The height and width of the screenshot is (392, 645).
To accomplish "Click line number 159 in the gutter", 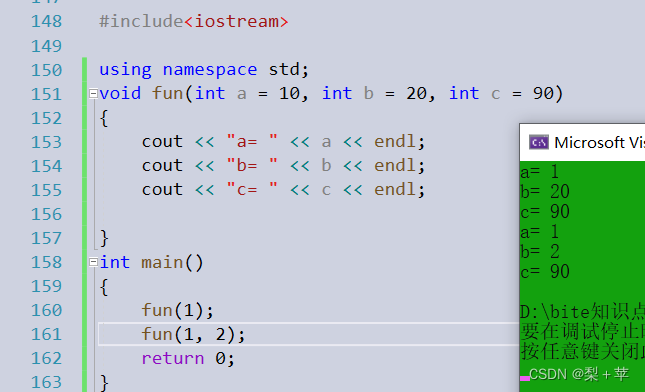I will pyautogui.click(x=46, y=286).
